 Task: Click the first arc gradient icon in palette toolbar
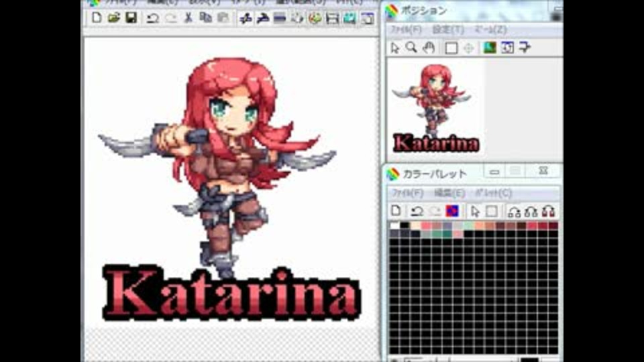click(515, 212)
